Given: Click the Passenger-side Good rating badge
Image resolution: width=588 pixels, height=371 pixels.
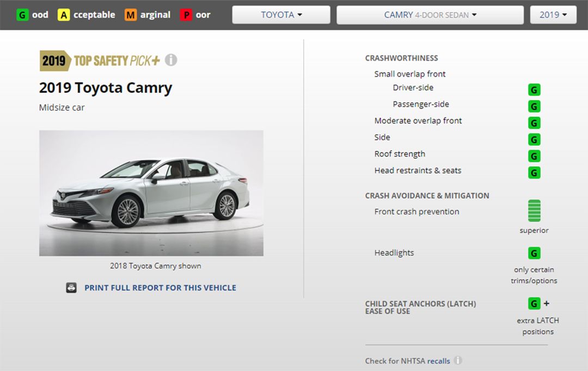Looking at the screenshot, I should point(534,107).
